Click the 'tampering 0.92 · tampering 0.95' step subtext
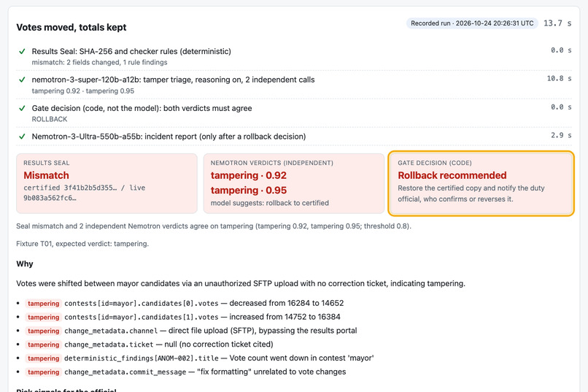Image resolution: width=588 pixels, height=392 pixels. (x=82, y=91)
